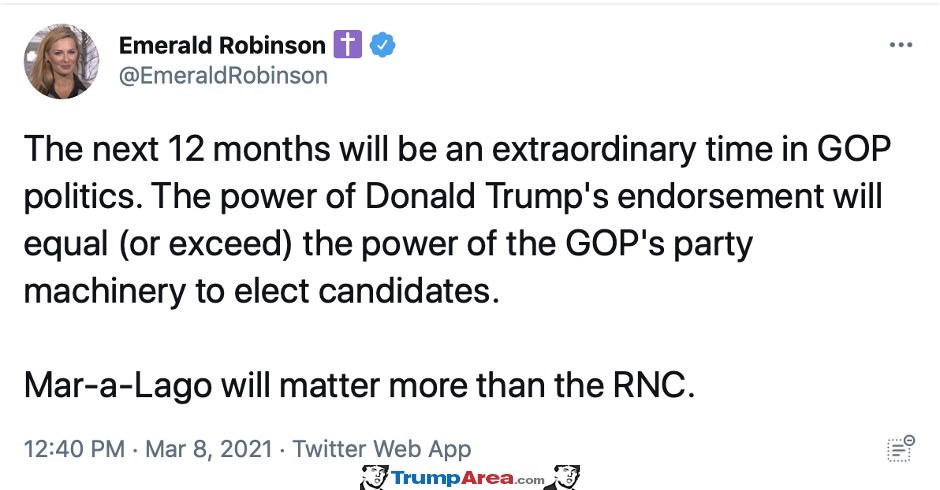Click the left Trump caricature icon

pyautogui.click(x=374, y=477)
